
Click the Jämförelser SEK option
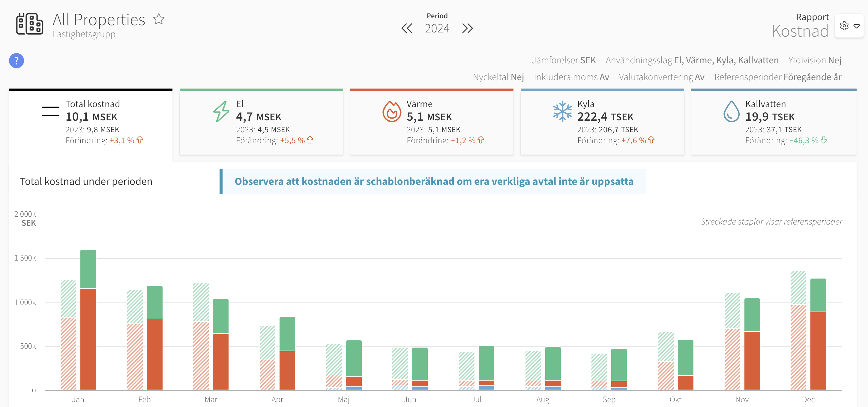tap(564, 60)
